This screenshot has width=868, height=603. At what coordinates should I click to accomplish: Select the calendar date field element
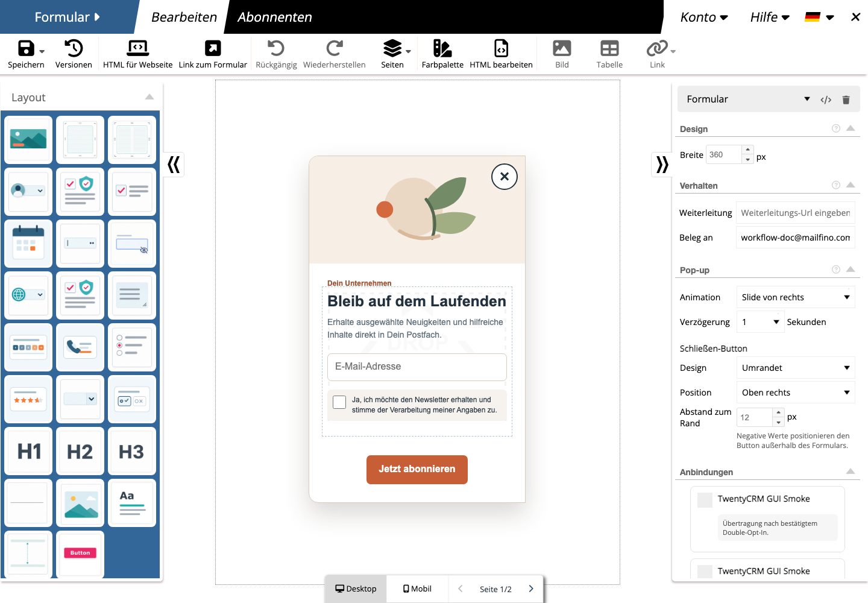click(28, 243)
